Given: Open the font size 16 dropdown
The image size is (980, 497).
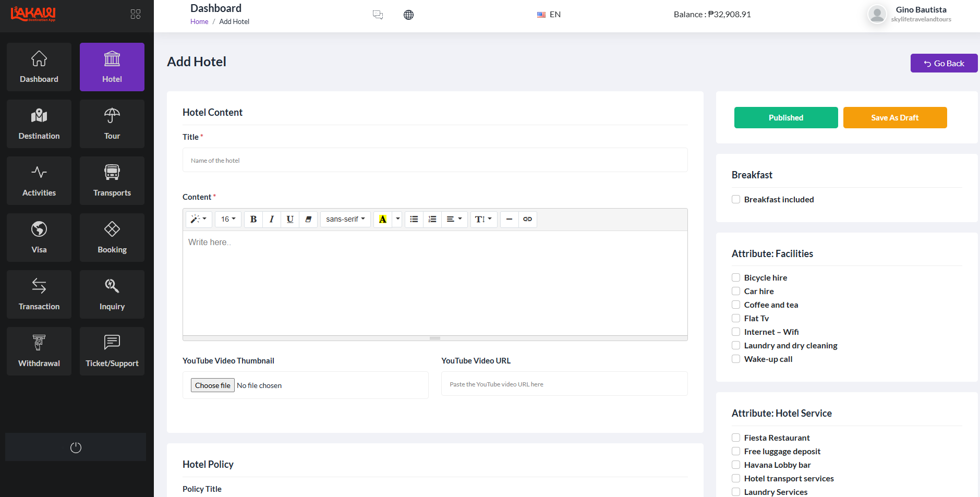Looking at the screenshot, I should 228,219.
